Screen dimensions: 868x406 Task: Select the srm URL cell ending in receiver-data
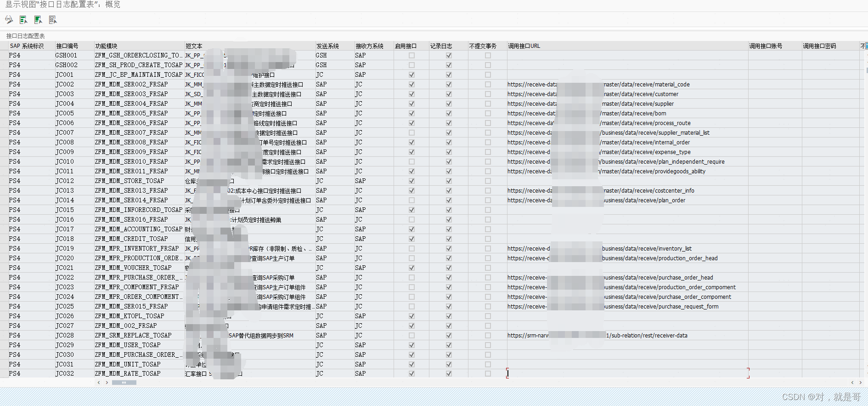coord(627,335)
